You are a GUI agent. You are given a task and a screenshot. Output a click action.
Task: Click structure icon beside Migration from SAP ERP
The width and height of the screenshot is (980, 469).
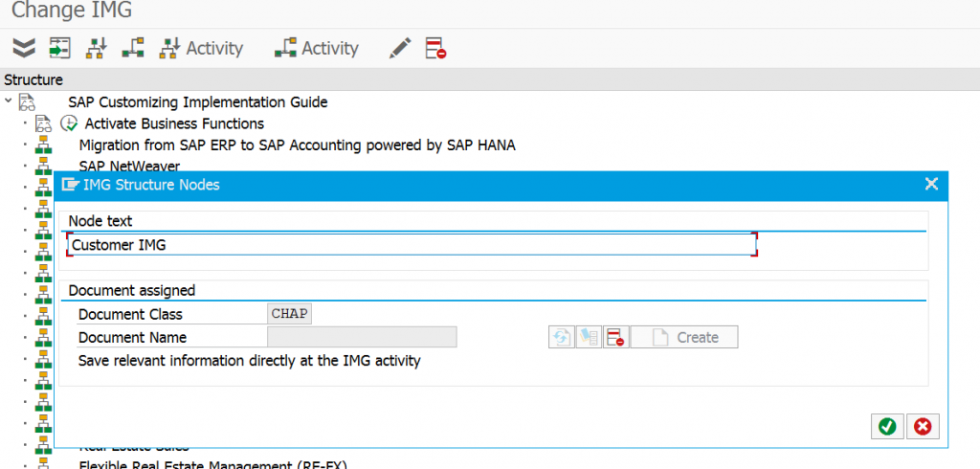coord(43,145)
